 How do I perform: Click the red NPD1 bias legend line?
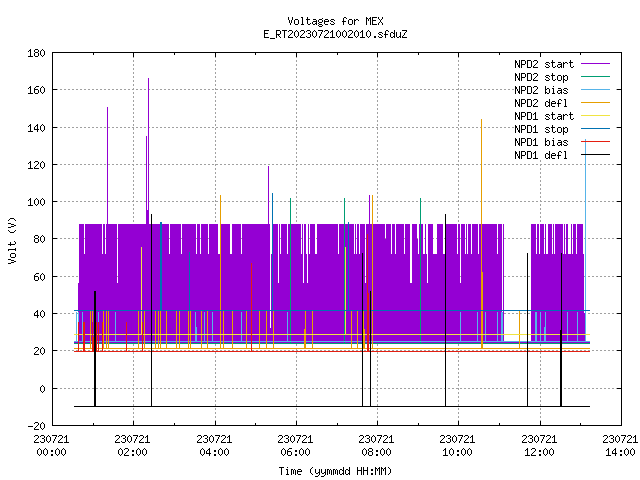tap(595, 142)
